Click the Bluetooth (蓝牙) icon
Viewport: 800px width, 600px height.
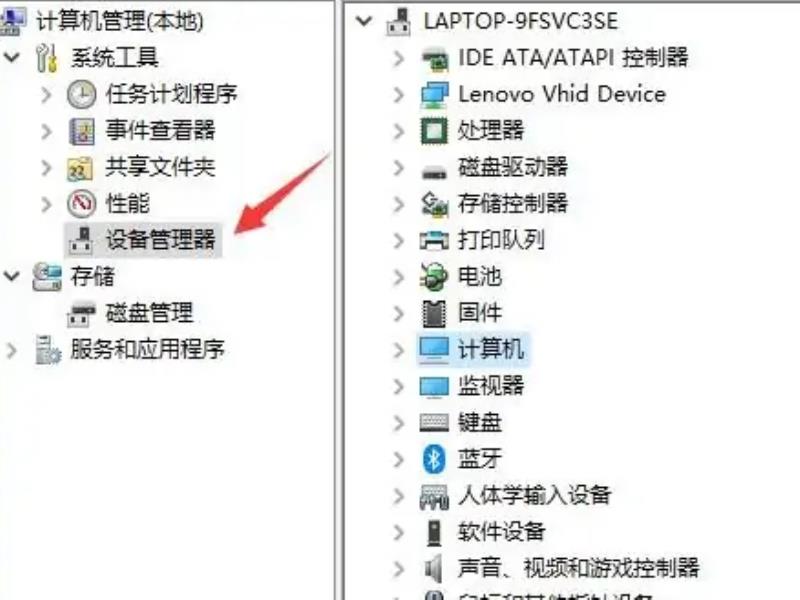(434, 459)
